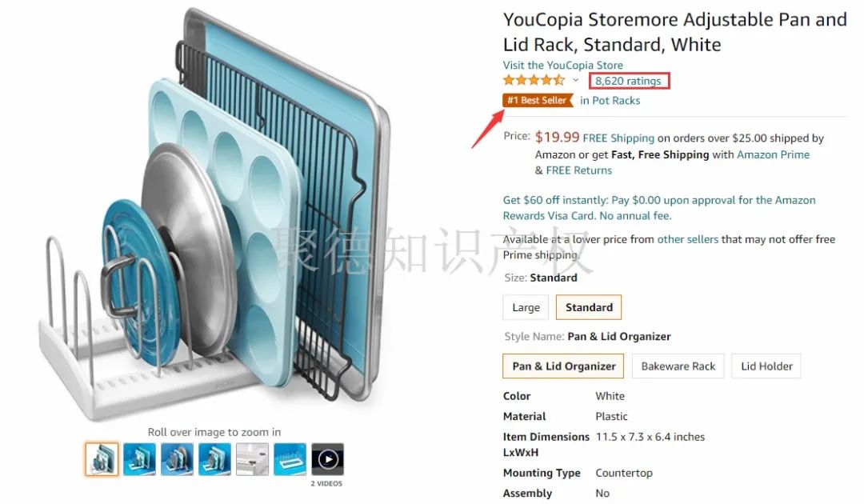Click the main product image
The height and width of the screenshot is (504, 864).
[x=215, y=215]
